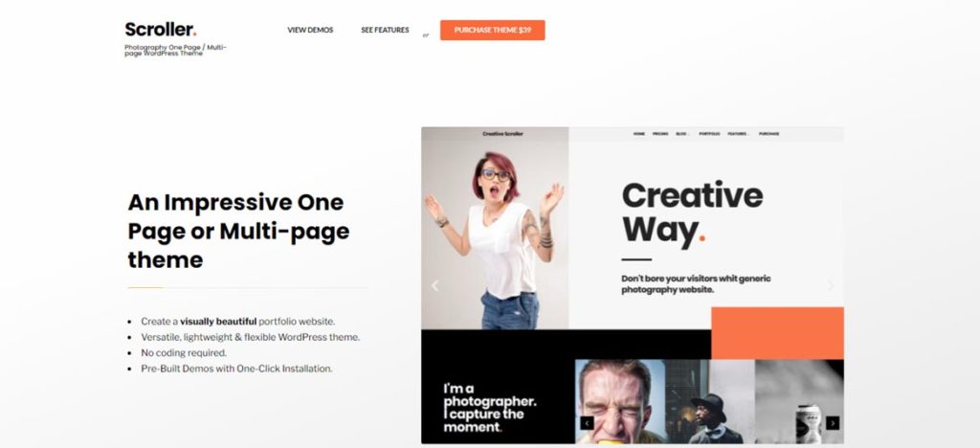Click the Scroller logo
Image resolution: width=980 pixels, height=448 pixels.
pyautogui.click(x=161, y=30)
